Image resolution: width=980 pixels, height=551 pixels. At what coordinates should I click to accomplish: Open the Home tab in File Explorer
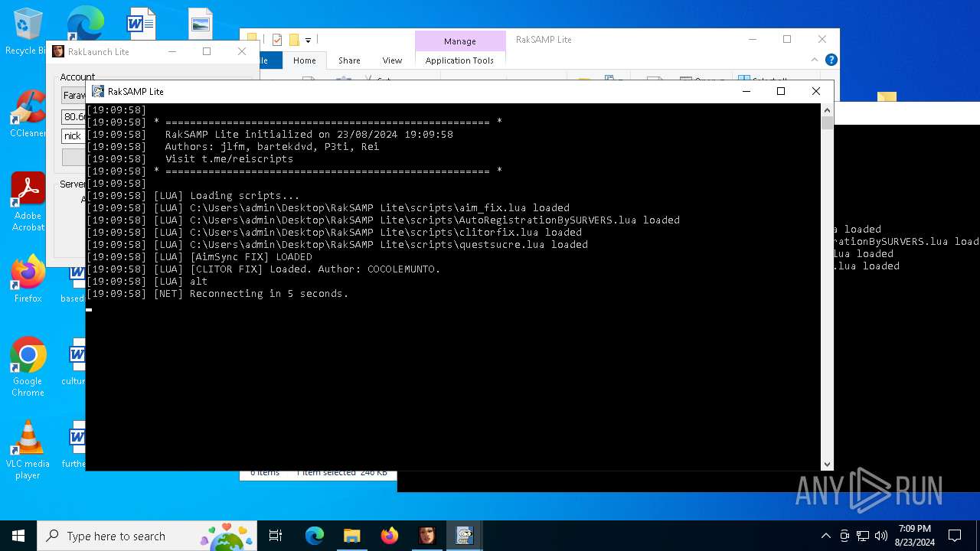(x=304, y=60)
